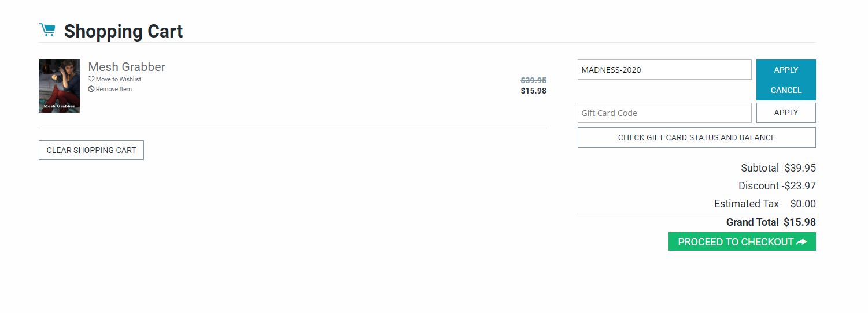
Task: Click the heart icon beside Move to Wishlist
Action: tap(91, 79)
